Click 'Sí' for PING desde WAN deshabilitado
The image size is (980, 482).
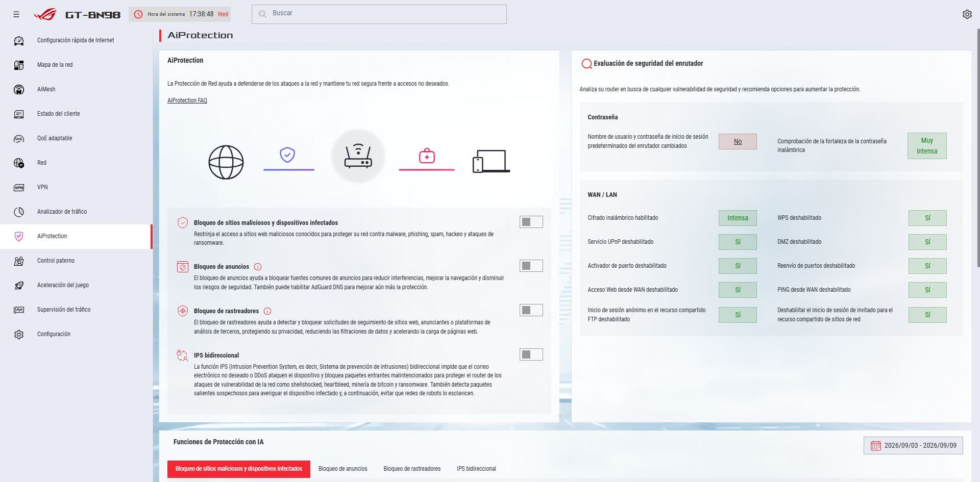pyautogui.click(x=927, y=290)
